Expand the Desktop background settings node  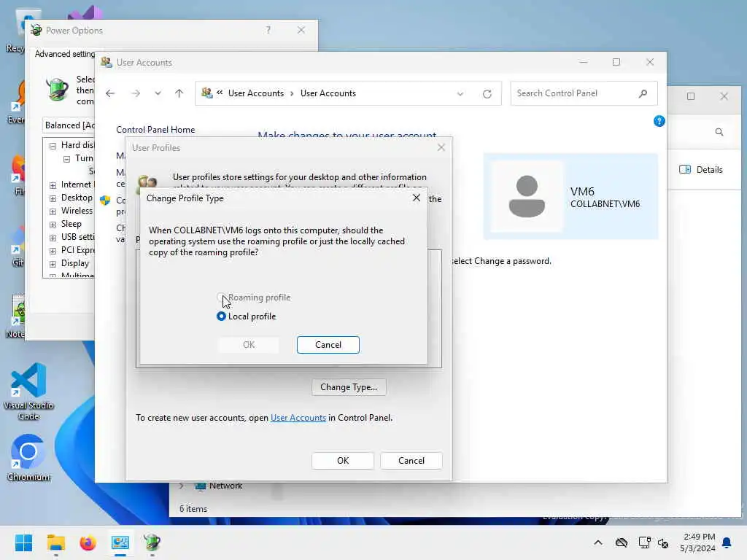tap(53, 198)
